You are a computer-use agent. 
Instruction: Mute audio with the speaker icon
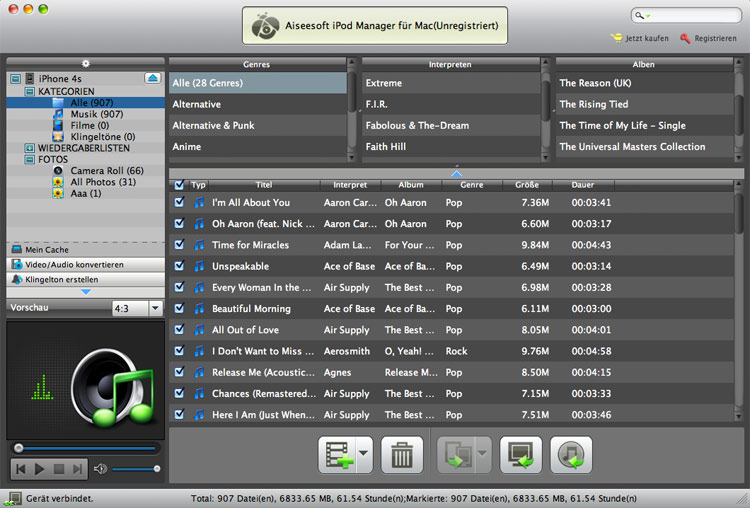pyautogui.click(x=100, y=469)
